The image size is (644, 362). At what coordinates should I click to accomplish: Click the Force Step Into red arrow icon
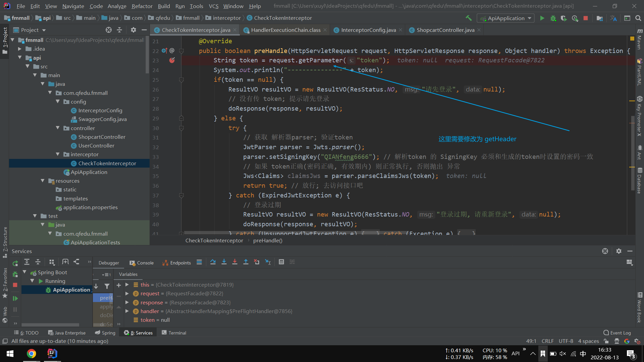pos(235,262)
